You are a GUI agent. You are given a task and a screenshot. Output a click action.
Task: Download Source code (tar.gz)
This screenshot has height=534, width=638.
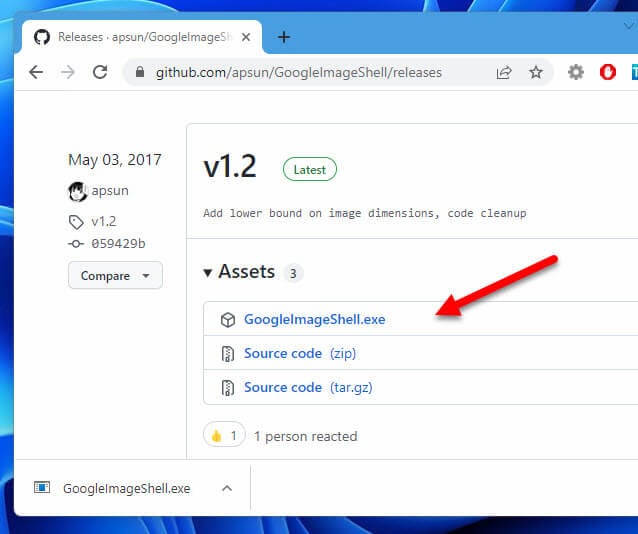pos(308,387)
